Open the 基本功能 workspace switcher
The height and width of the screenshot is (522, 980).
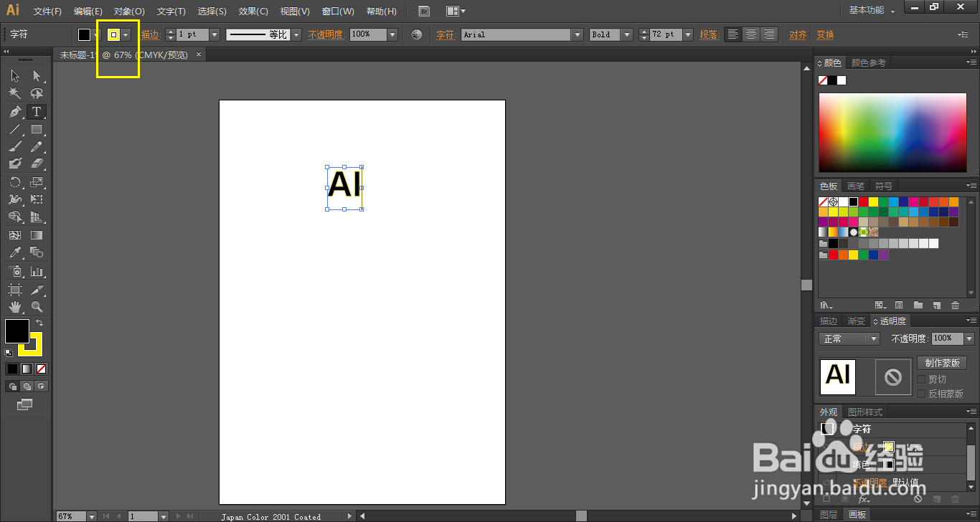coord(872,10)
